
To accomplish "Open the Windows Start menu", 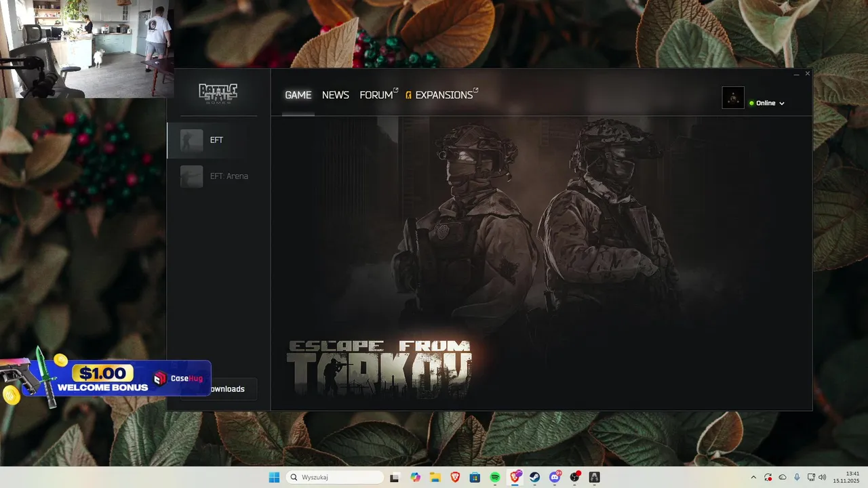I will tap(274, 477).
